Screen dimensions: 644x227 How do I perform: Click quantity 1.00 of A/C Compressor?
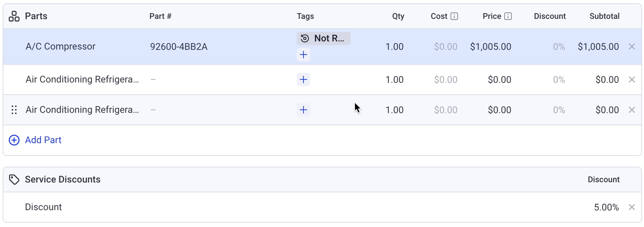click(x=394, y=46)
